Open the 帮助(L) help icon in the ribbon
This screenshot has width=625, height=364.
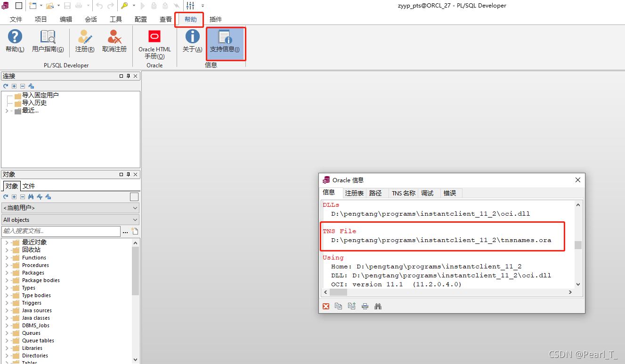15,41
